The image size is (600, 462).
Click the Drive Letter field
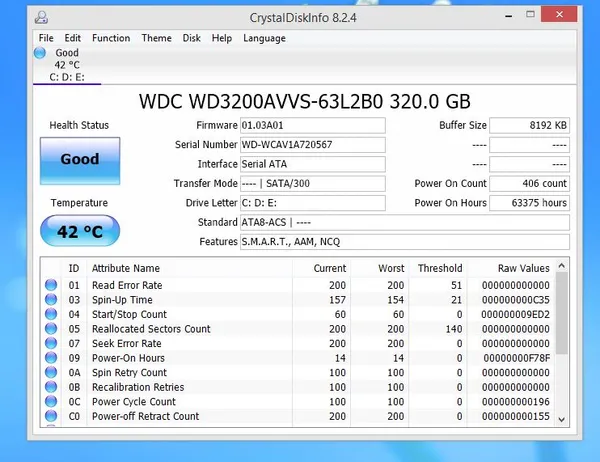[313, 203]
